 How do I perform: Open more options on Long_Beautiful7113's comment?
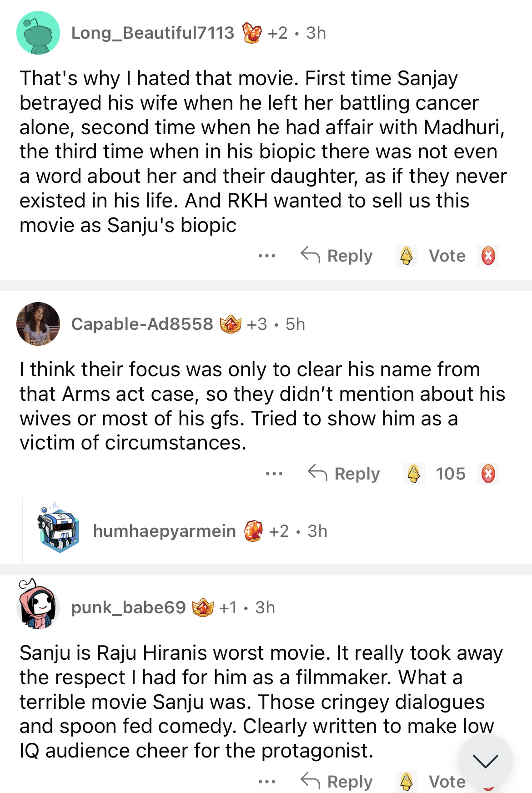point(266,256)
